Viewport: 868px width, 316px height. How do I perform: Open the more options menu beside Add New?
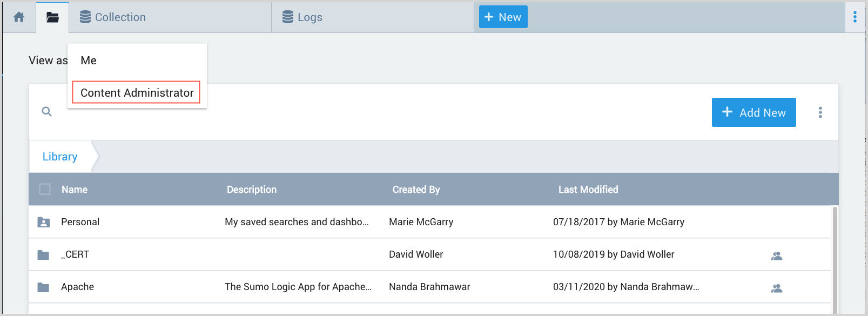(820, 112)
